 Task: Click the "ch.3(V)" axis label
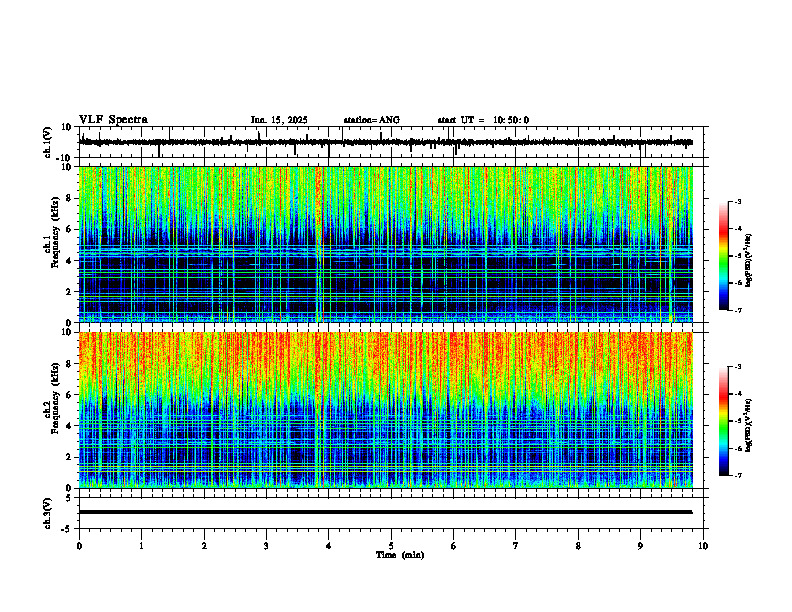(x=48, y=514)
